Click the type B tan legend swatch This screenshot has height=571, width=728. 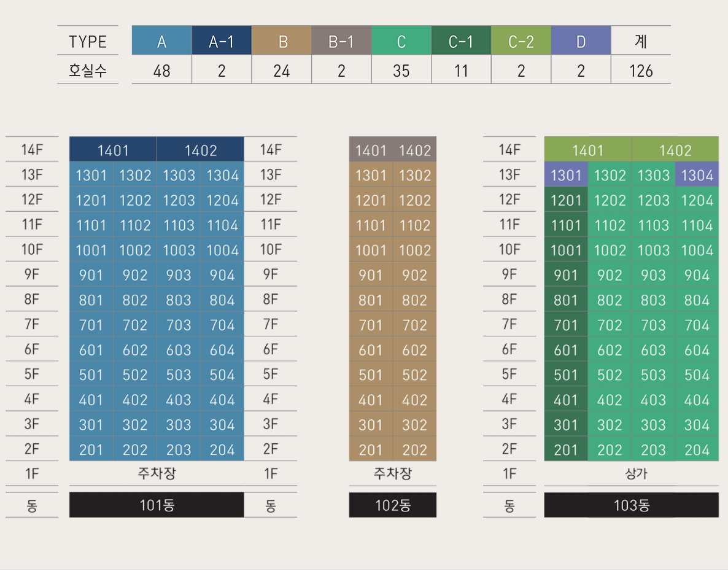coord(282,41)
